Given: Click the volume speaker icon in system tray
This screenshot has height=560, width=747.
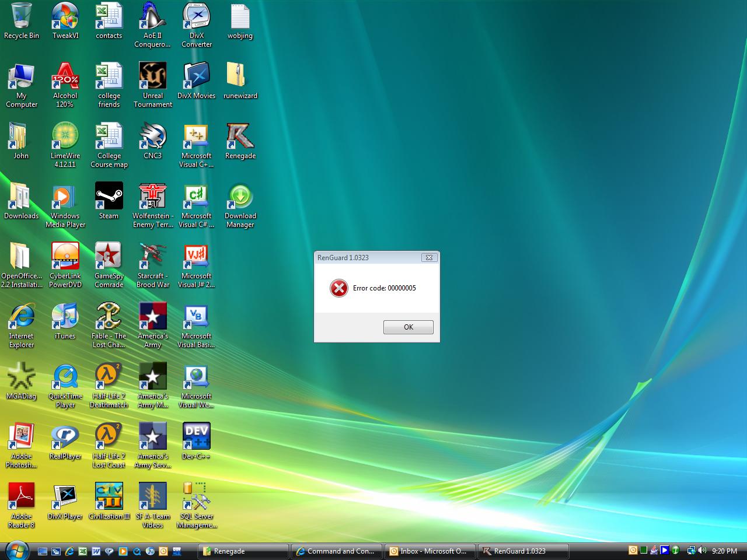Looking at the screenshot, I should point(701,551).
